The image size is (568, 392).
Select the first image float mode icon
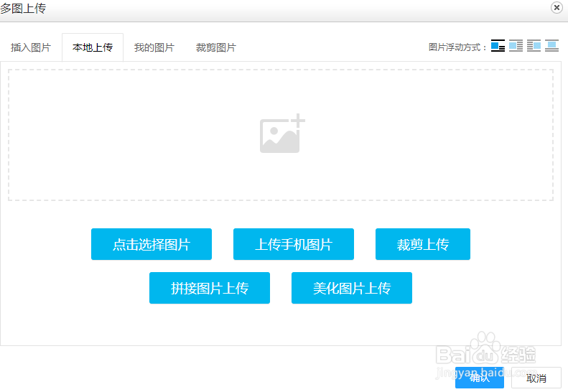(x=498, y=46)
